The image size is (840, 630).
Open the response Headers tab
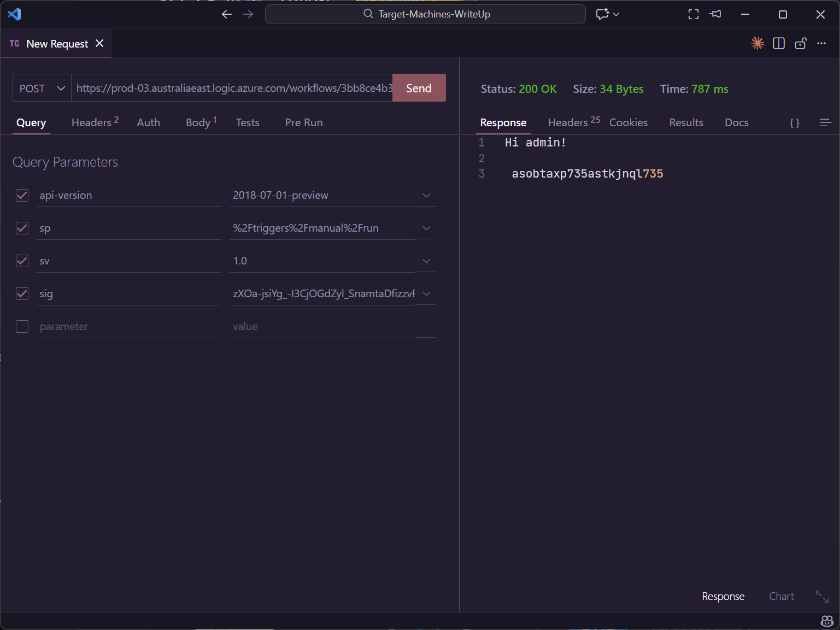[x=568, y=123]
